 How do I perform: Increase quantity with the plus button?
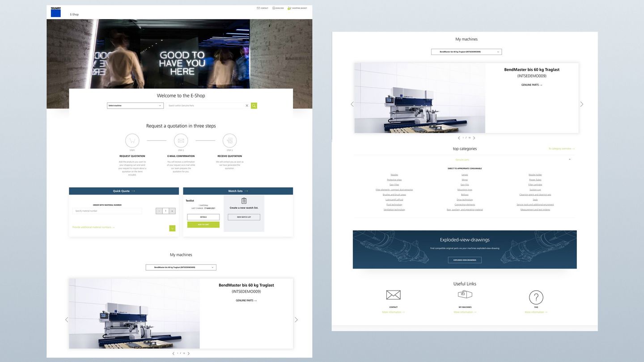pyautogui.click(x=172, y=211)
